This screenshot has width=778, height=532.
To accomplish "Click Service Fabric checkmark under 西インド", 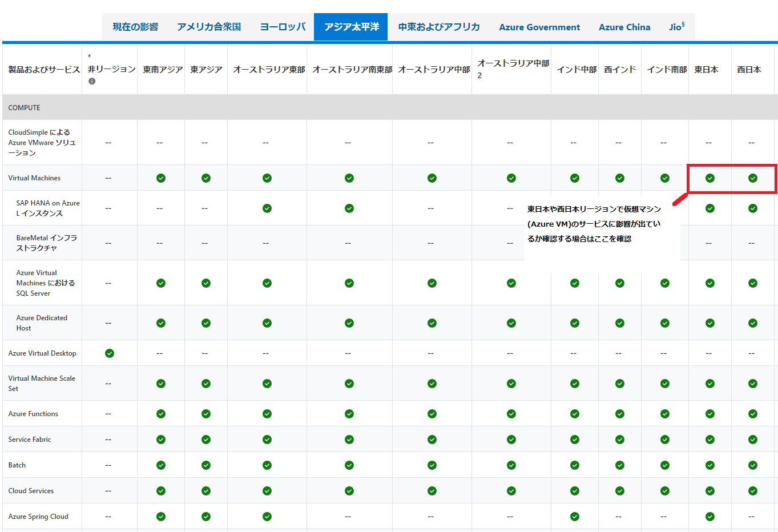I will pos(620,440).
